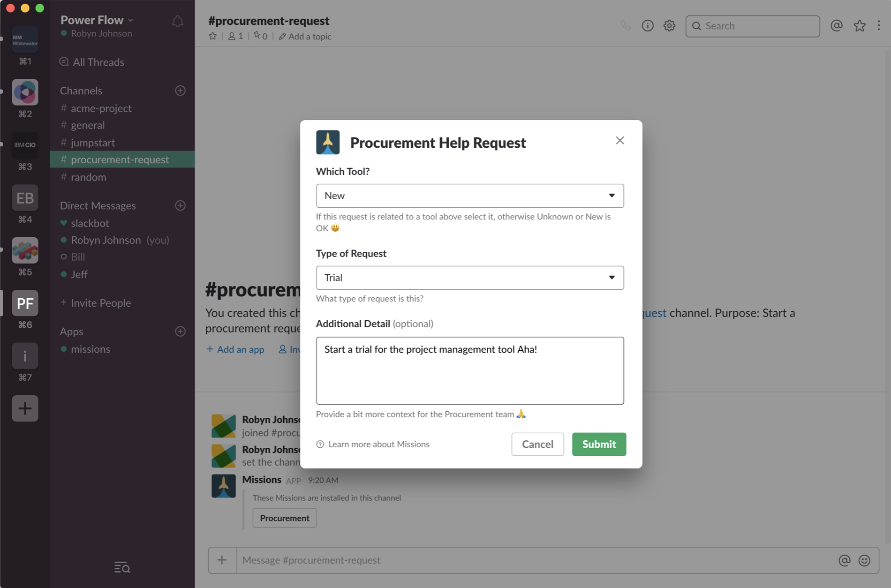View the channel member count
The image size is (891, 588).
click(x=235, y=36)
